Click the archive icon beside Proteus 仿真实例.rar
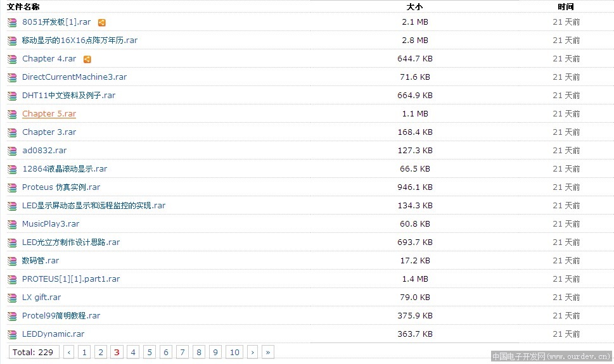 pyautogui.click(x=12, y=188)
